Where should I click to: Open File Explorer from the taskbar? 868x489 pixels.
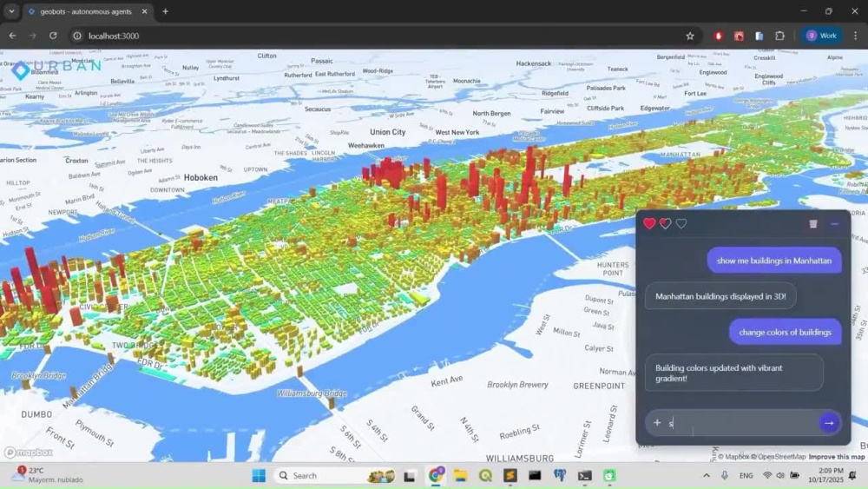[x=461, y=475]
